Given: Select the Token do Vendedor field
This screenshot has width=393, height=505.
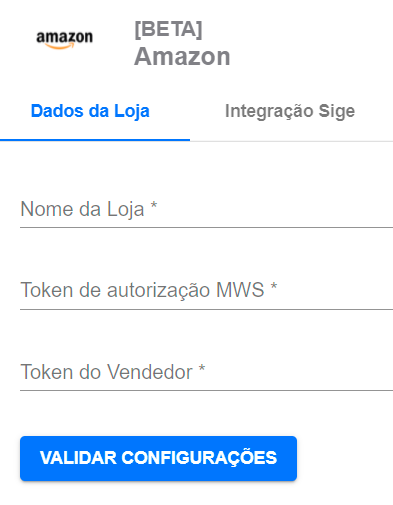Looking at the screenshot, I should click(206, 372).
